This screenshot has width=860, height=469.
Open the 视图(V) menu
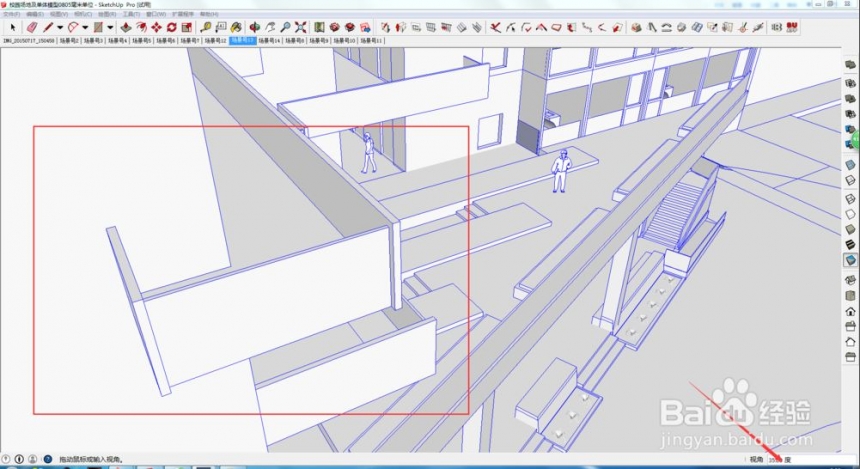[59, 14]
